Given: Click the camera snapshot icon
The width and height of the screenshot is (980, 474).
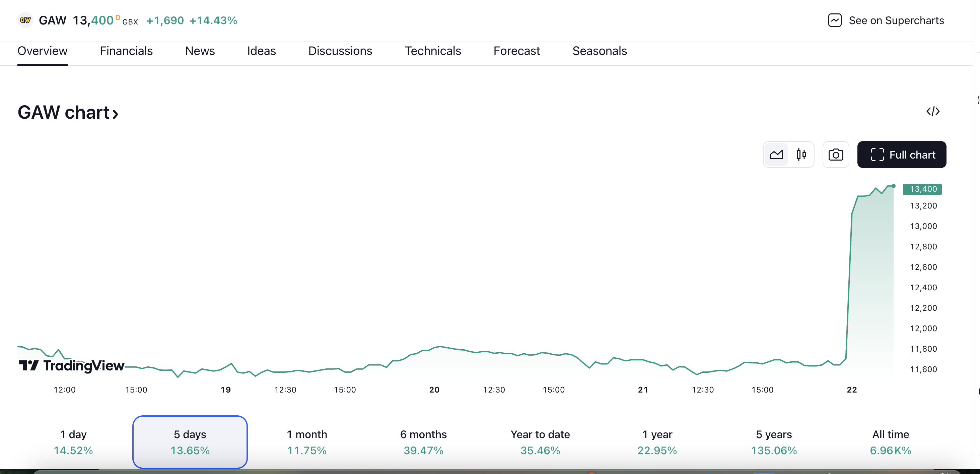Looking at the screenshot, I should [835, 155].
